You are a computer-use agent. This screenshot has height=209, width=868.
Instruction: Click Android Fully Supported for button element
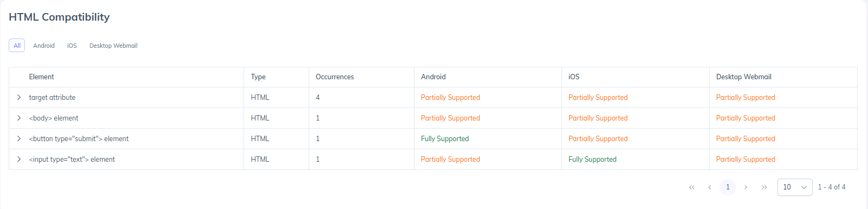pos(445,138)
